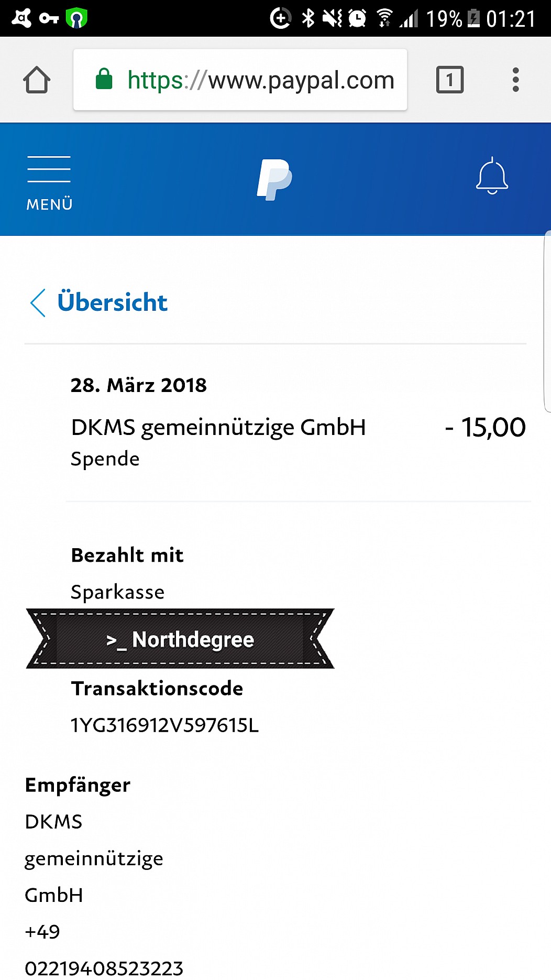Tap the PayPal logo in header

274,179
